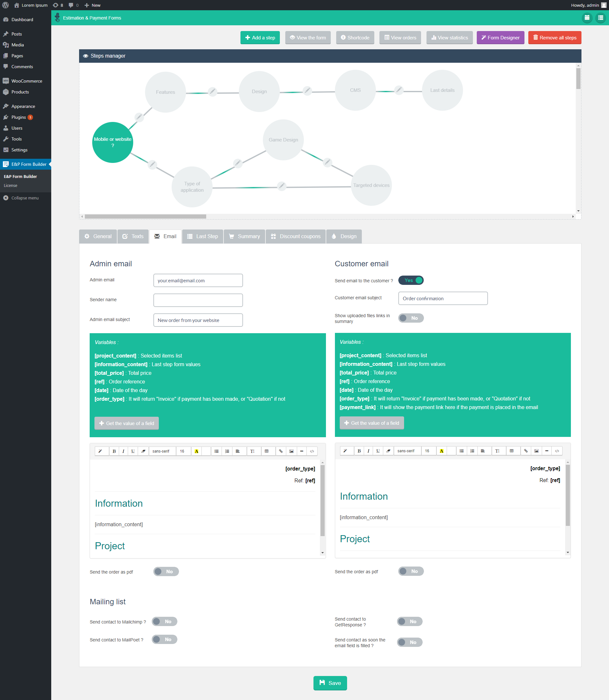609x700 pixels.
Task: Turn on Send contact to Mailchimp
Action: point(164,621)
